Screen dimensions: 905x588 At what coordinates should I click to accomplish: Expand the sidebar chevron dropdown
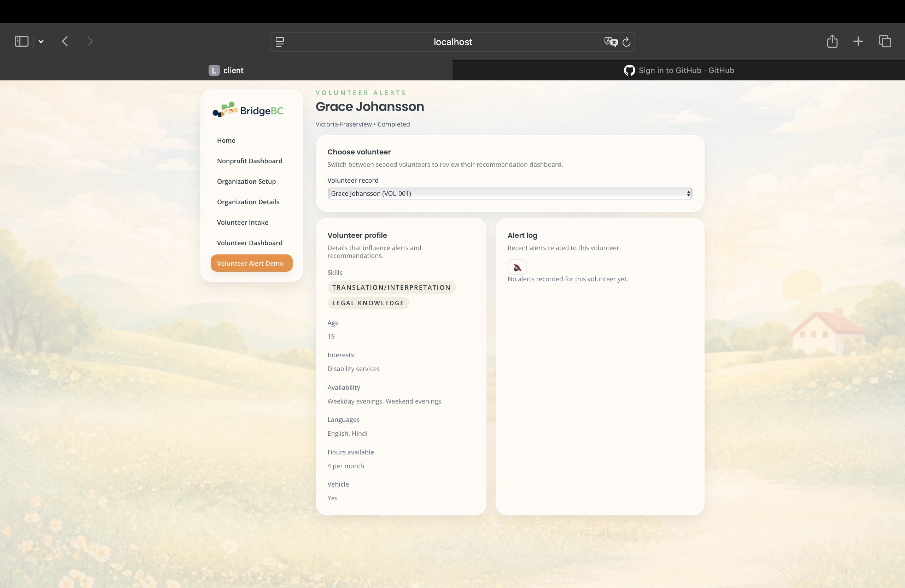click(x=41, y=42)
